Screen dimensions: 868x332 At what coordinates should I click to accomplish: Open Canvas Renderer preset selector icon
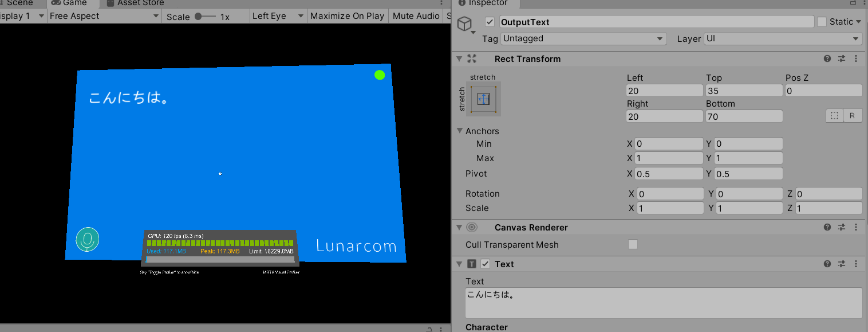842,227
